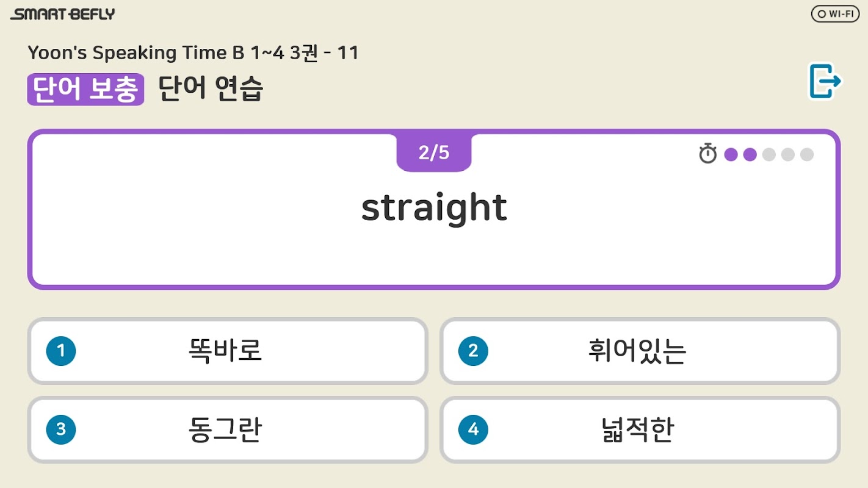Click the 단어 연습 heading
The height and width of the screenshot is (488, 868).
click(x=211, y=90)
